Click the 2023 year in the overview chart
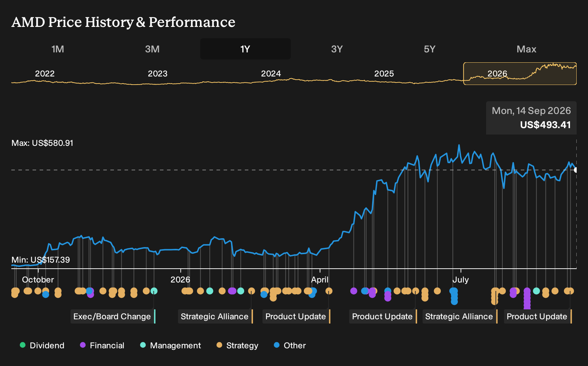Screen dimensions: 588x366 (x=157, y=74)
